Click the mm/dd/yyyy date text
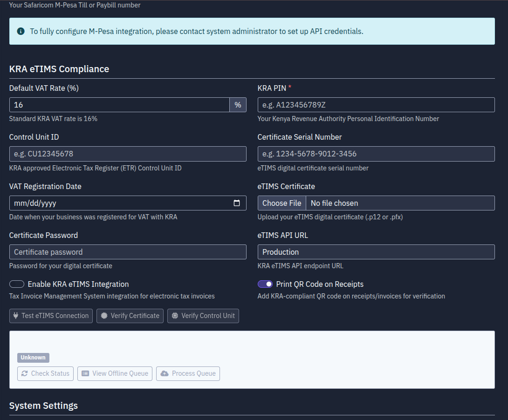The image size is (508, 420). tap(35, 203)
